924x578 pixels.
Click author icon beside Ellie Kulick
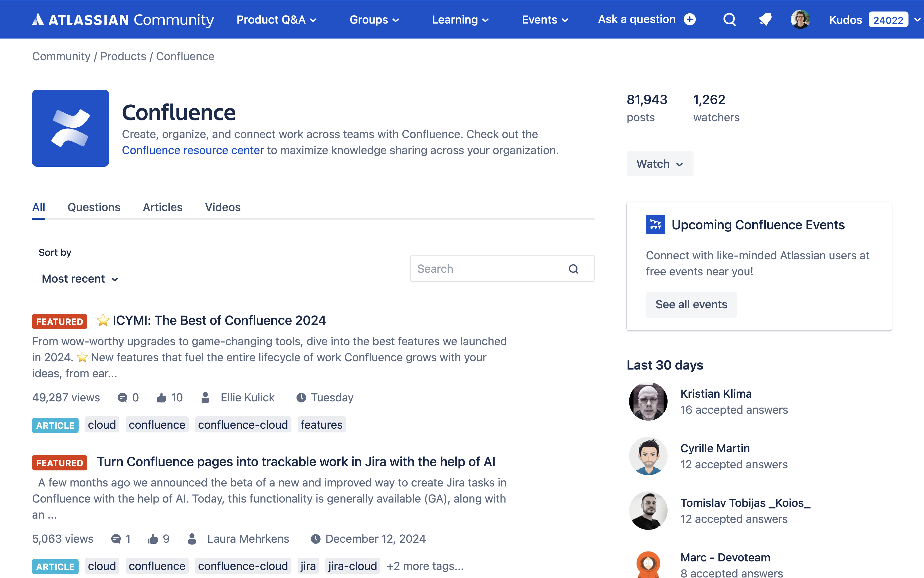205,398
